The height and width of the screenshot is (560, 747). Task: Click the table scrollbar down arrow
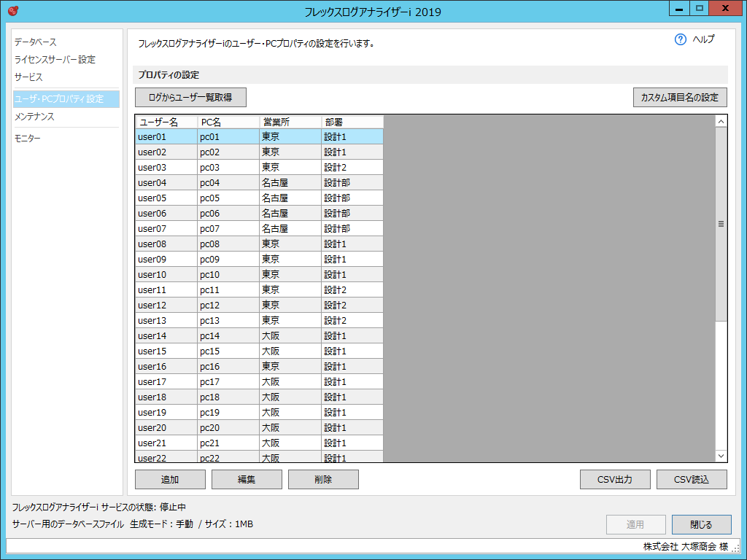721,456
